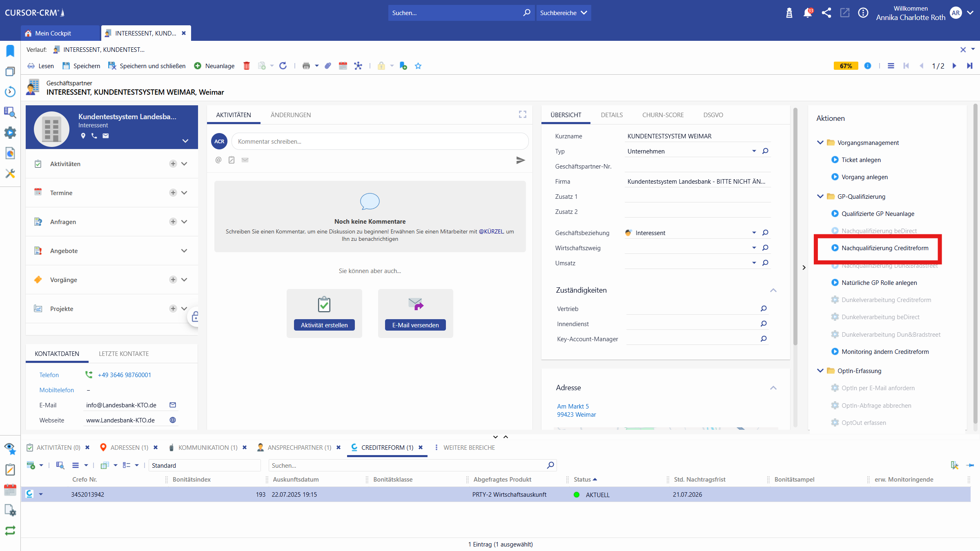Switch to the ÄNDERUNGEN tab
Viewport: 980px width, 551px height.
(x=291, y=115)
